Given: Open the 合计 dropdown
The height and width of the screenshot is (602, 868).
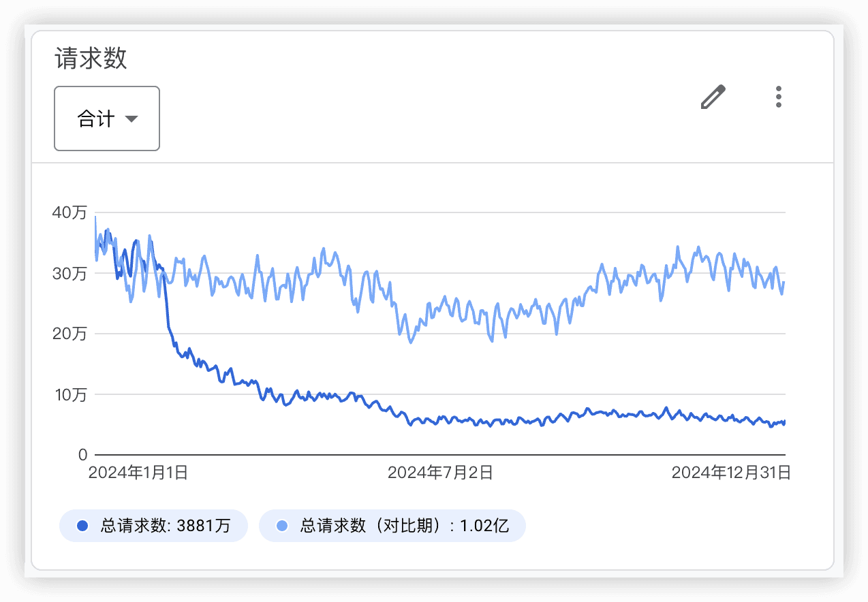Looking at the screenshot, I should [107, 118].
